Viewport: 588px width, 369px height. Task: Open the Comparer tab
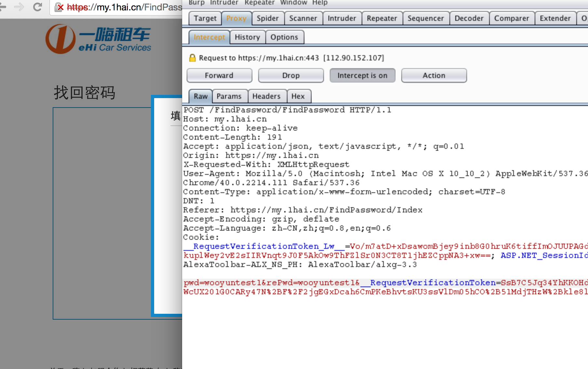[x=512, y=18]
